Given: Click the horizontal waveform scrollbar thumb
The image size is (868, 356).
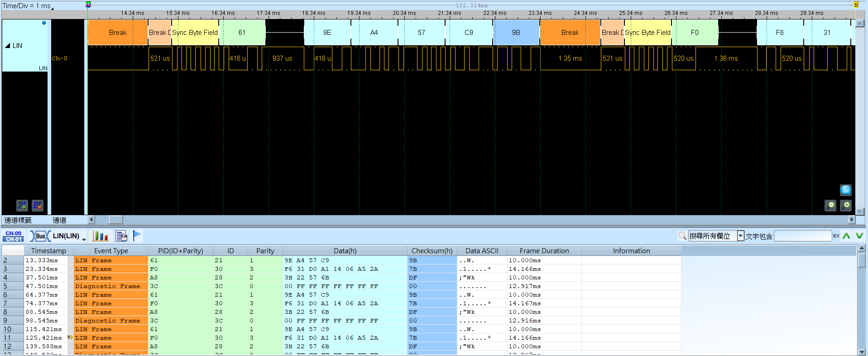Looking at the screenshot, I should coord(116,220).
